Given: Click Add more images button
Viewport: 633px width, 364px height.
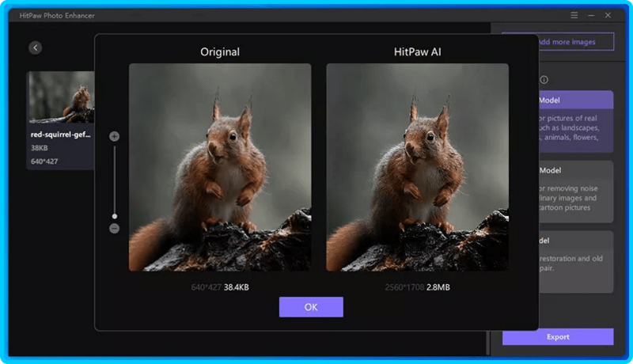Looking at the screenshot, I should (x=577, y=42).
